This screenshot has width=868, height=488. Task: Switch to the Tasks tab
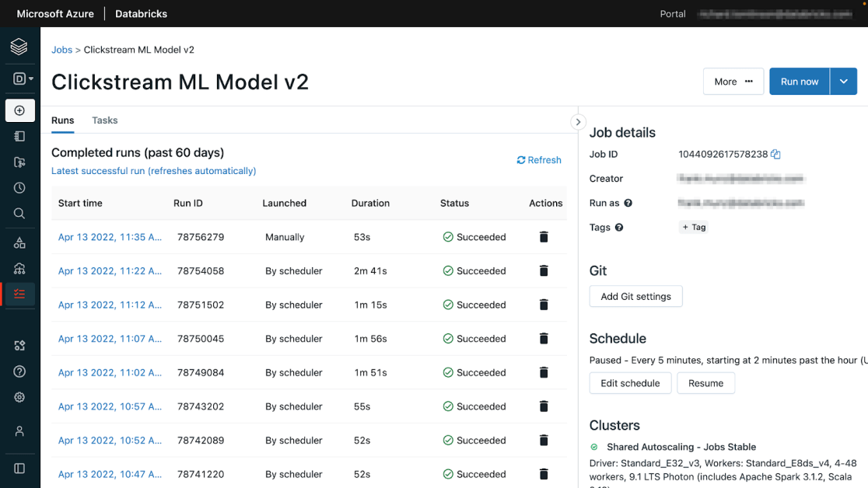tap(104, 120)
